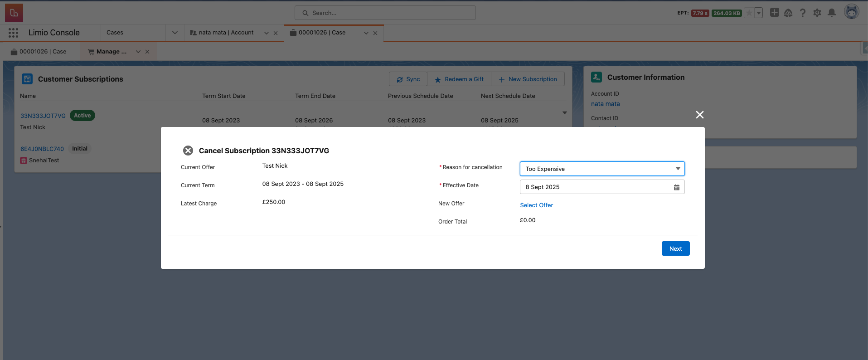
Task: Click the notifications bell icon
Action: pyautogui.click(x=831, y=13)
